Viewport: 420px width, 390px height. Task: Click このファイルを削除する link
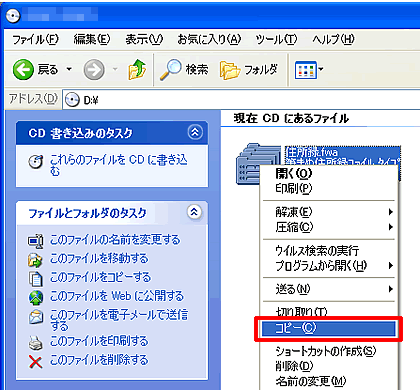[99, 360]
